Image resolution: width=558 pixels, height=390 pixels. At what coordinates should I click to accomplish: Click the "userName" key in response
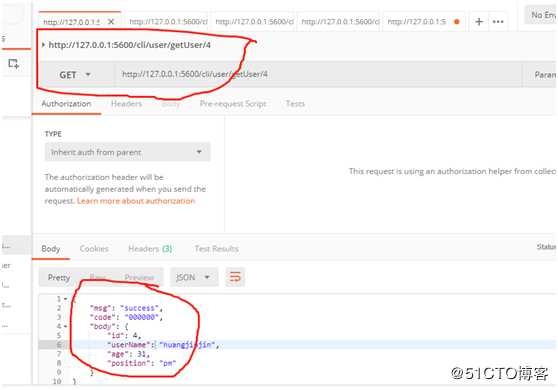tap(128, 344)
